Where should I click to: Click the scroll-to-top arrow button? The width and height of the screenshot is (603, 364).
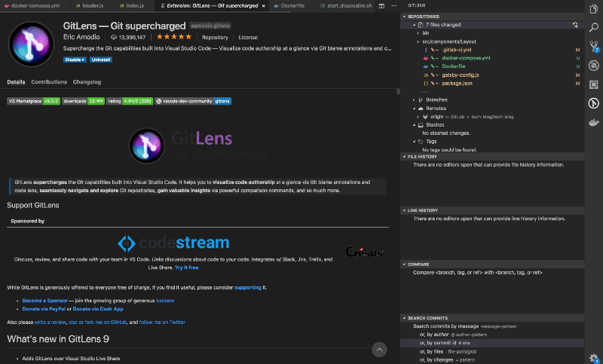click(x=379, y=350)
